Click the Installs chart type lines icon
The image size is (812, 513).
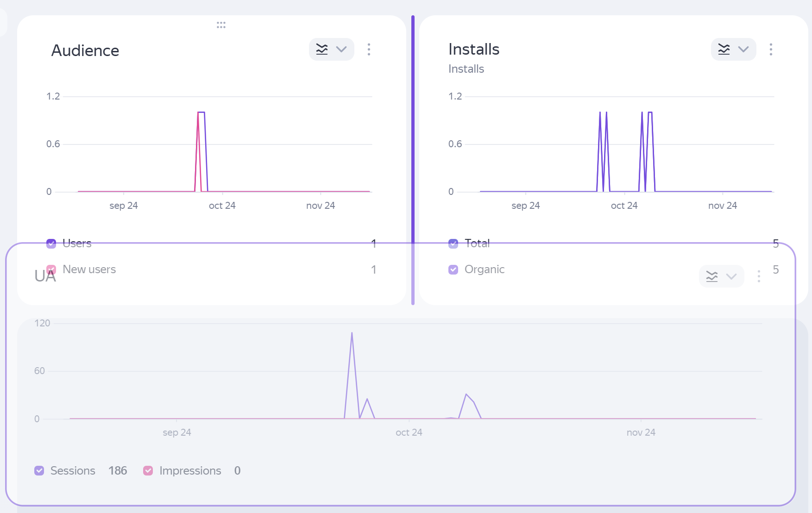724,50
